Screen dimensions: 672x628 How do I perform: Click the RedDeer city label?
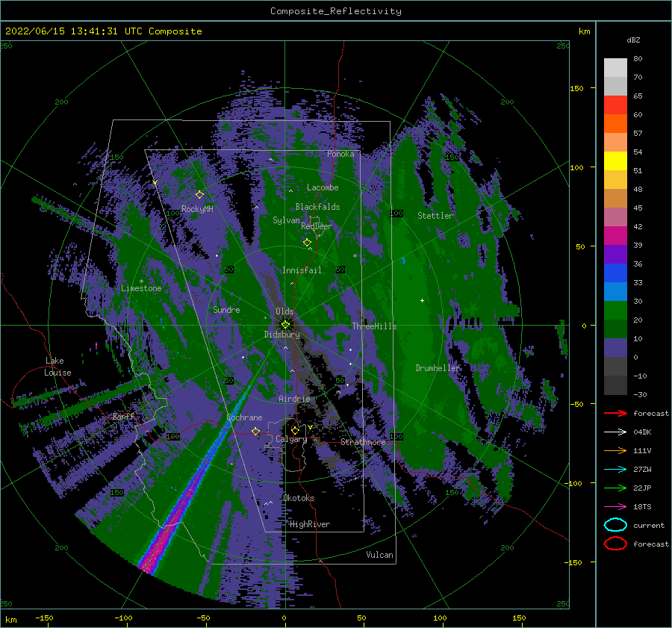pyautogui.click(x=317, y=226)
